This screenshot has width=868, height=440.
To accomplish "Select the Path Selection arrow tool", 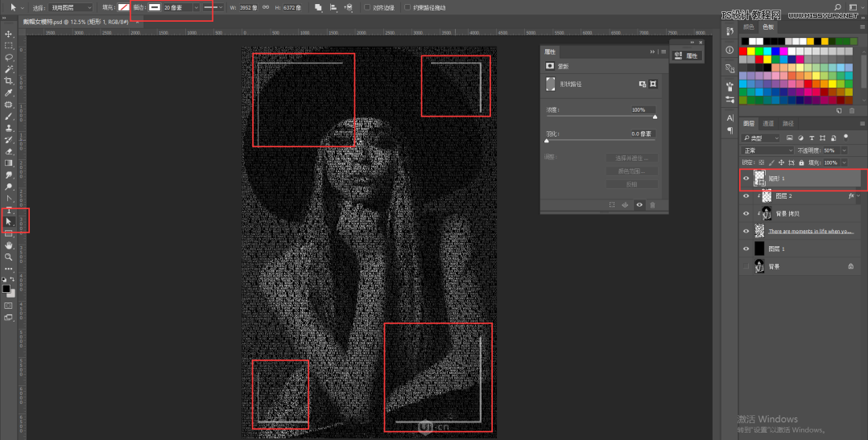I will 8,221.
